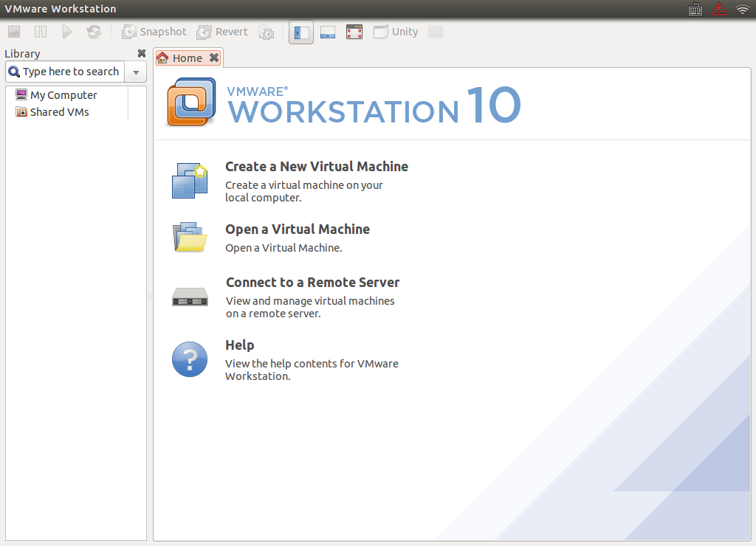Screen dimensions: 756x546
Task: Click the Create a New Virtual Machine icon
Action: [190, 181]
